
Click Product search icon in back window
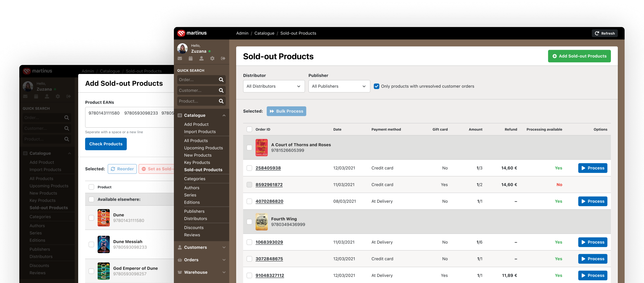[x=67, y=139]
